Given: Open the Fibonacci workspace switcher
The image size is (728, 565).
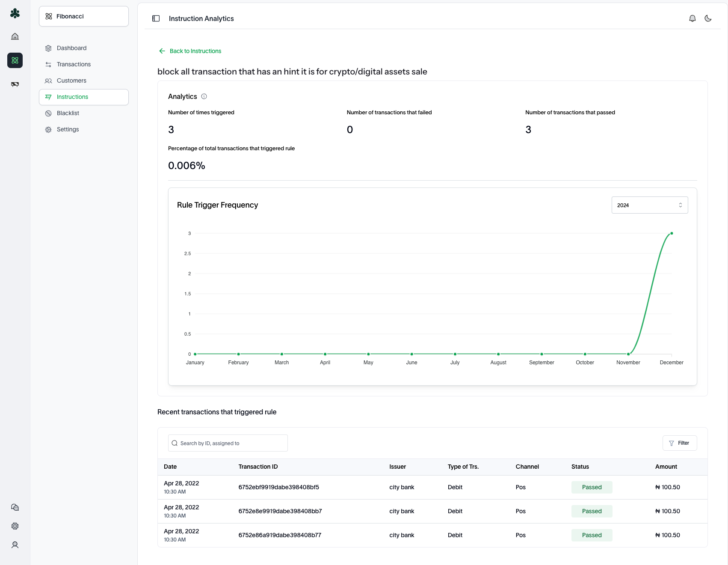Looking at the screenshot, I should [84, 16].
